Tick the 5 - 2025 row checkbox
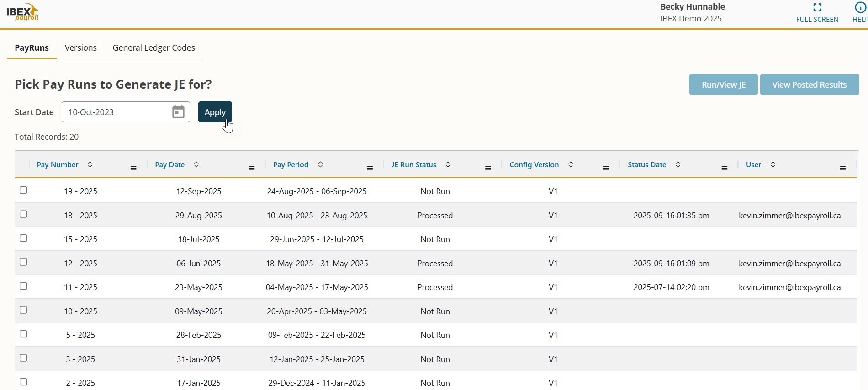Viewport: 868px width, 390px height. click(24, 334)
